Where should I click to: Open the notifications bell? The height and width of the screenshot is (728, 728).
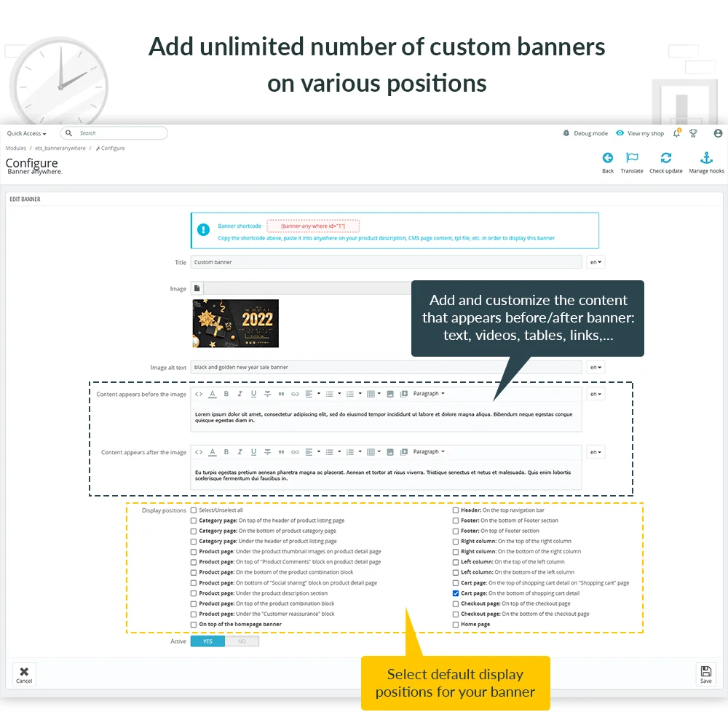676,133
